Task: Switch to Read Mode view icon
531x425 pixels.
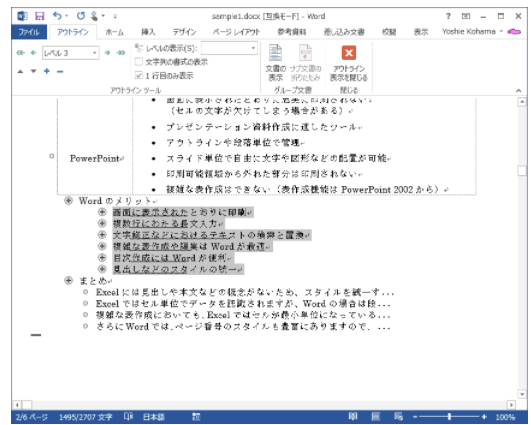Action: point(353,417)
